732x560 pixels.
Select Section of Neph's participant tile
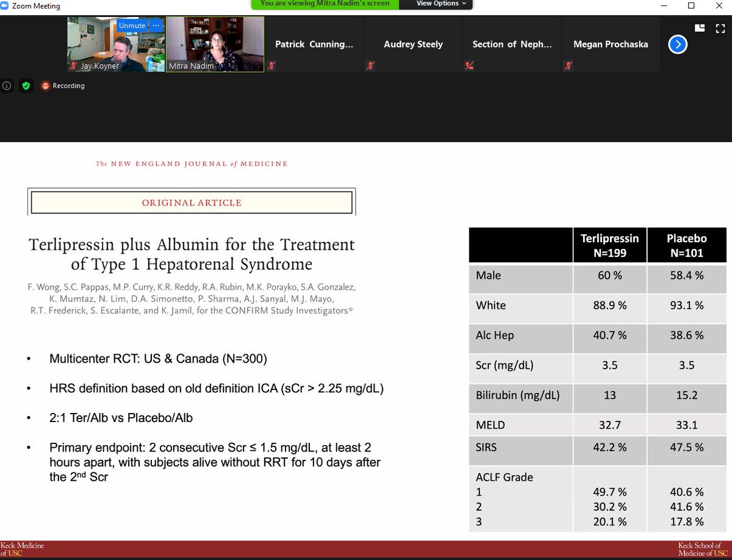click(512, 45)
